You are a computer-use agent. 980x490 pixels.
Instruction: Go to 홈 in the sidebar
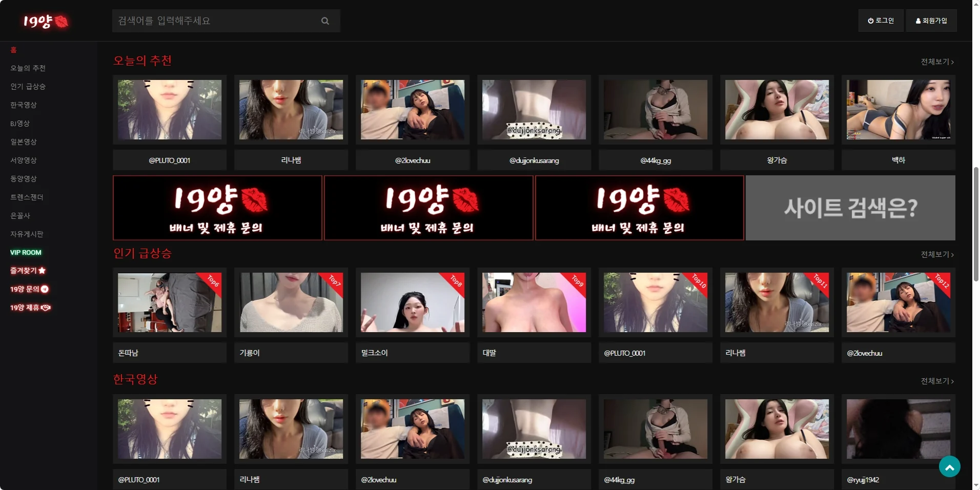point(13,50)
